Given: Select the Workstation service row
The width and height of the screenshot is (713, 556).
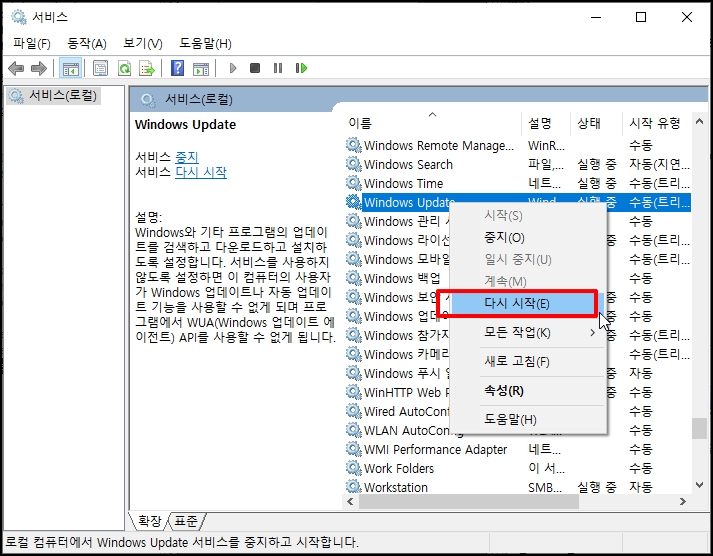Looking at the screenshot, I should (x=518, y=486).
